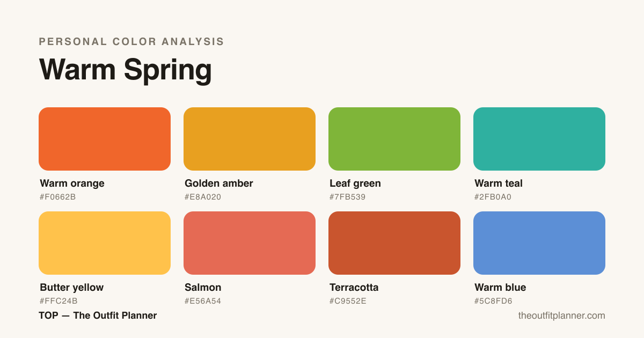Click the #E8A020 hex code

203,197
